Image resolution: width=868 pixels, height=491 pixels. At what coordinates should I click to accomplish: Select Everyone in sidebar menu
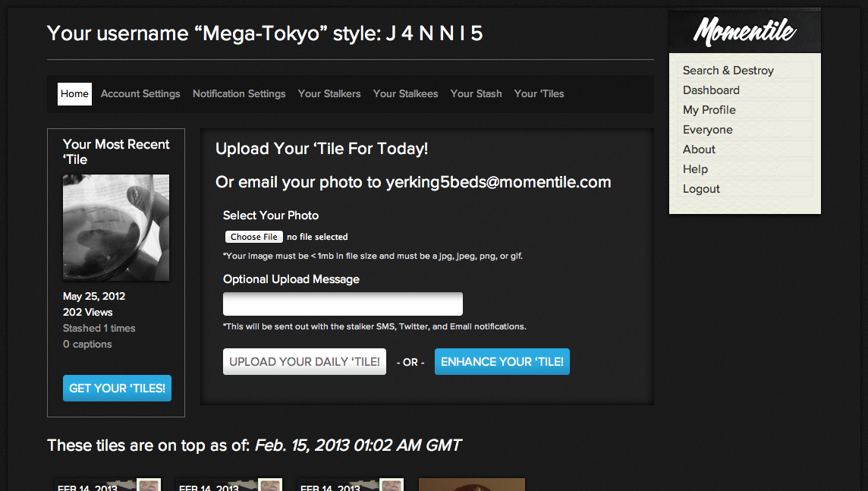click(707, 130)
